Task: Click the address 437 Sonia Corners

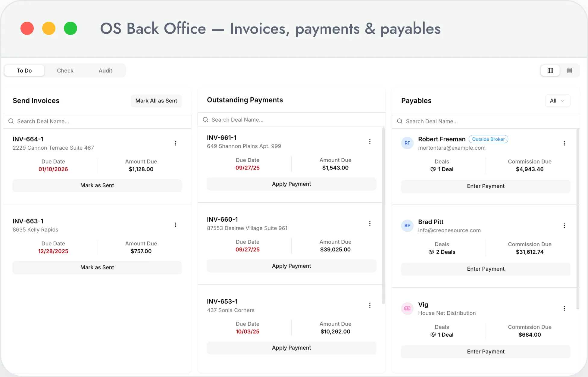Action: pos(230,310)
